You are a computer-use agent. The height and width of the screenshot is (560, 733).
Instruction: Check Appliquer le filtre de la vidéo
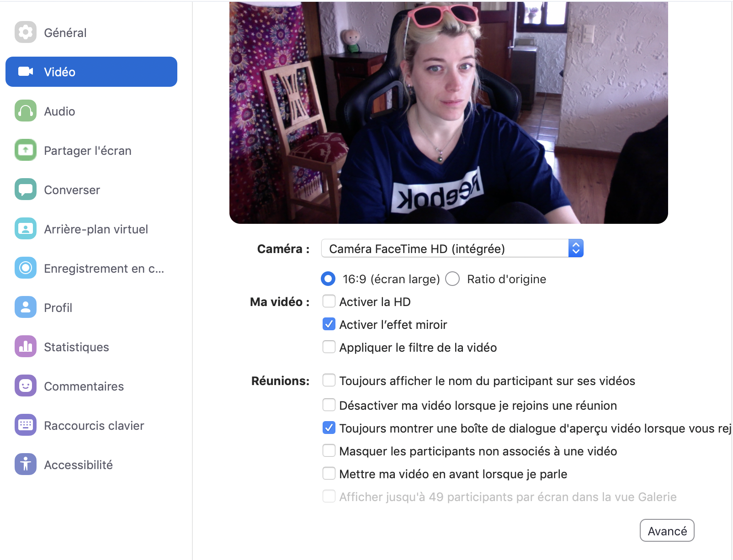point(329,347)
